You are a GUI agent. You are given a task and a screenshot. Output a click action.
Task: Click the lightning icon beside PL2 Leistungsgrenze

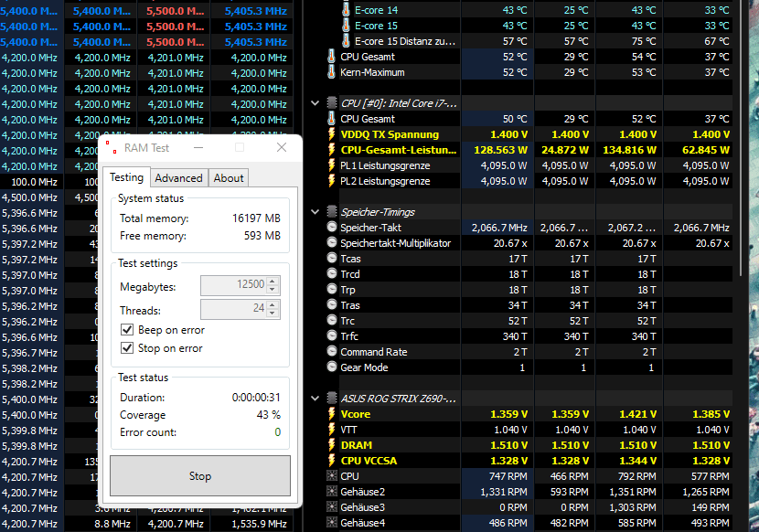coord(332,181)
